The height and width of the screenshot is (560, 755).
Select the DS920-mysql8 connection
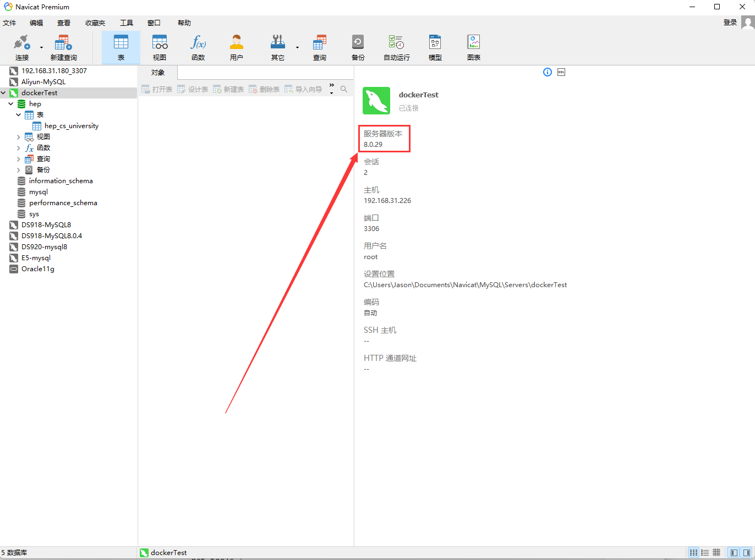44,247
